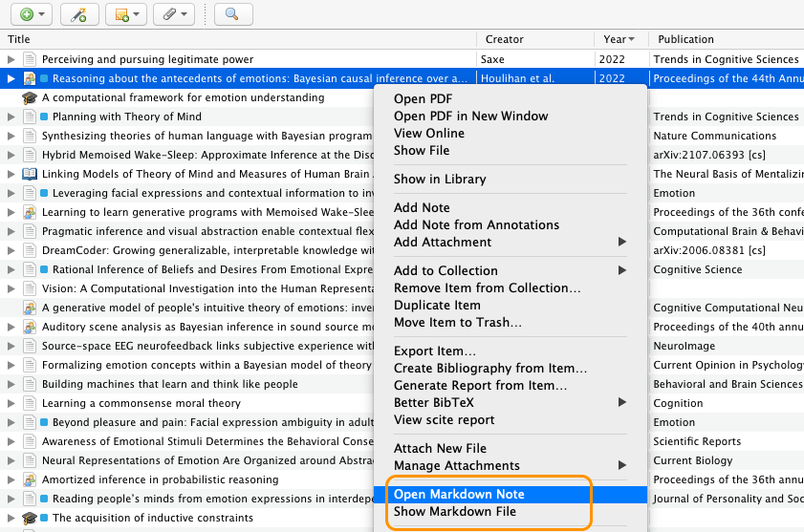
Task: Sort by the Title column header
Action: click(238, 39)
